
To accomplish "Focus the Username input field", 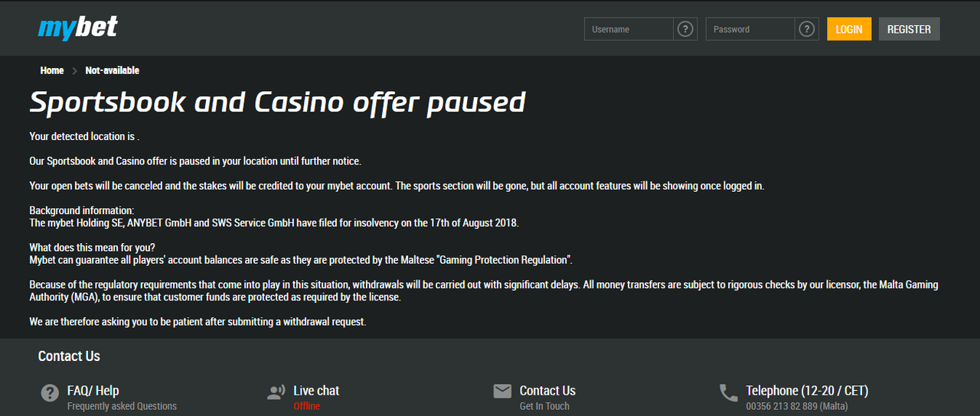I will pos(629,29).
